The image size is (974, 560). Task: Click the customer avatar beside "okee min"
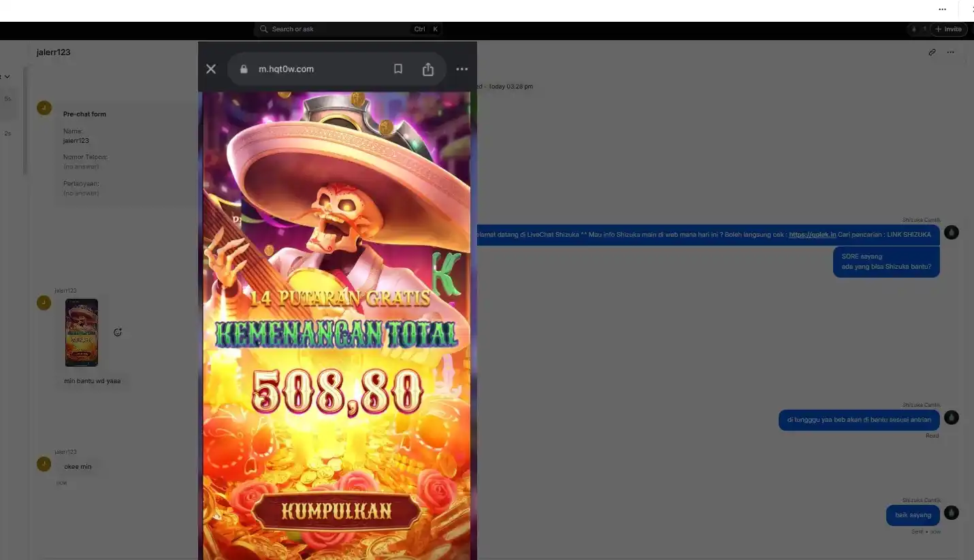(44, 464)
